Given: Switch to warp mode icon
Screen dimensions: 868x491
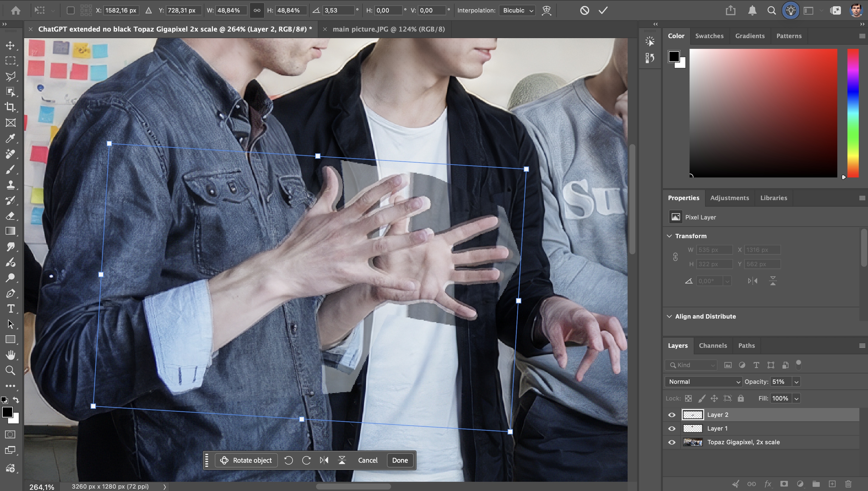Looking at the screenshot, I should point(547,10).
